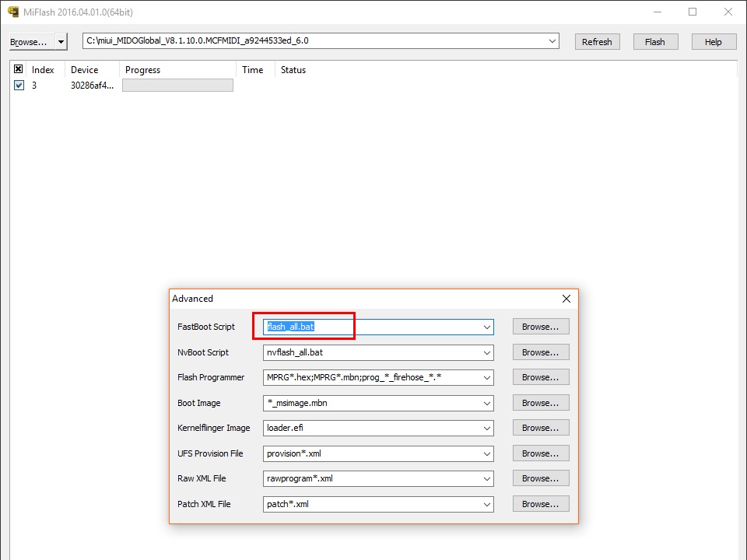Browse for the Flash Programmer file

point(541,377)
